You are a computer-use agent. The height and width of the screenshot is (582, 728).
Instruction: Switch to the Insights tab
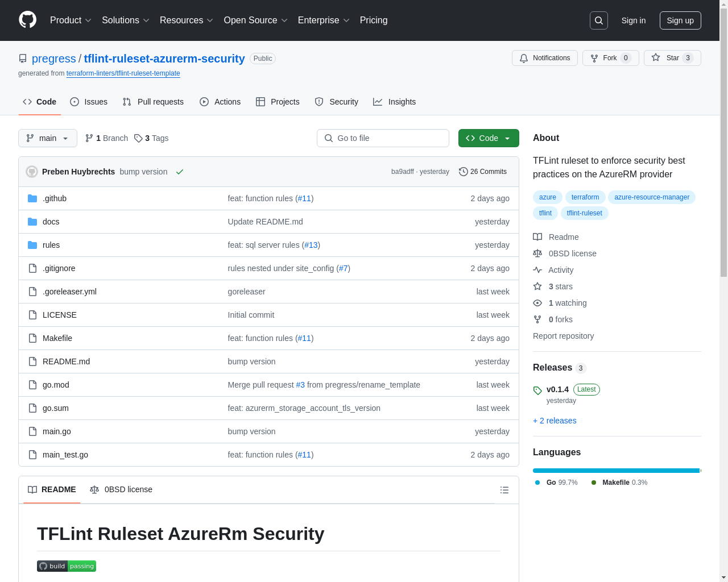click(x=395, y=102)
